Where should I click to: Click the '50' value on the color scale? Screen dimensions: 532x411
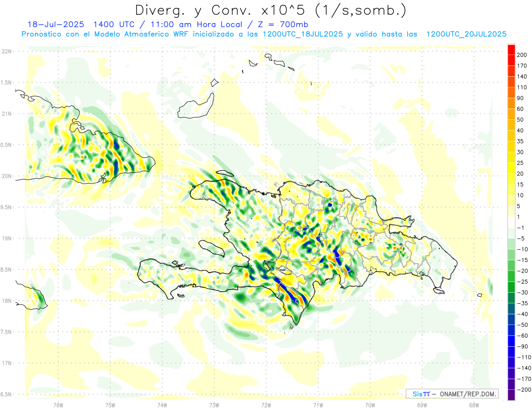pyautogui.click(x=521, y=120)
